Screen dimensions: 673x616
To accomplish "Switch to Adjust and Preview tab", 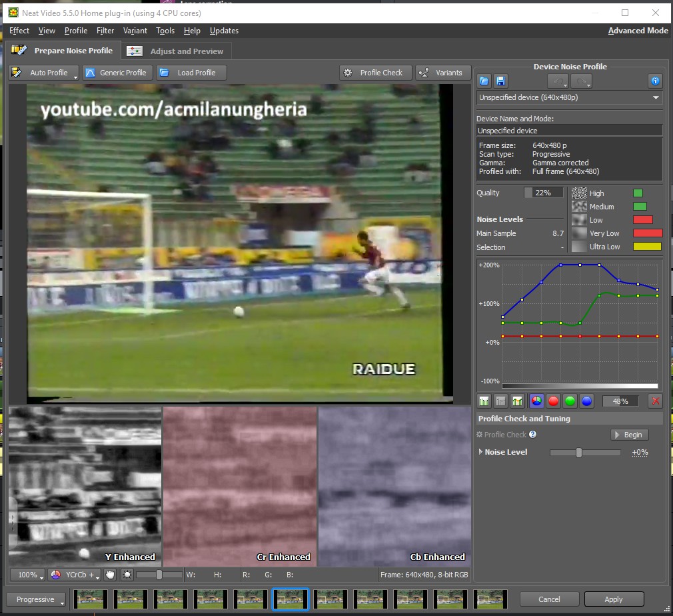I will tap(177, 51).
